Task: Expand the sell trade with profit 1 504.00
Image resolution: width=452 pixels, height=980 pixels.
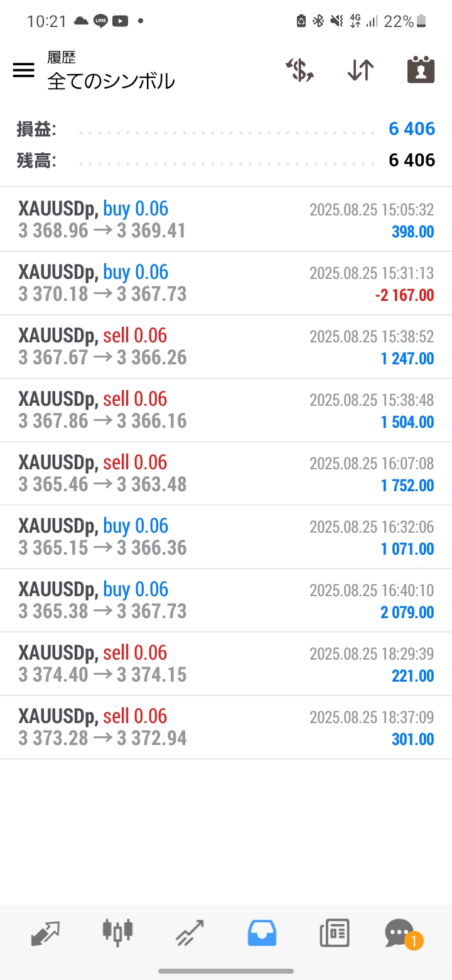Action: 226,410
